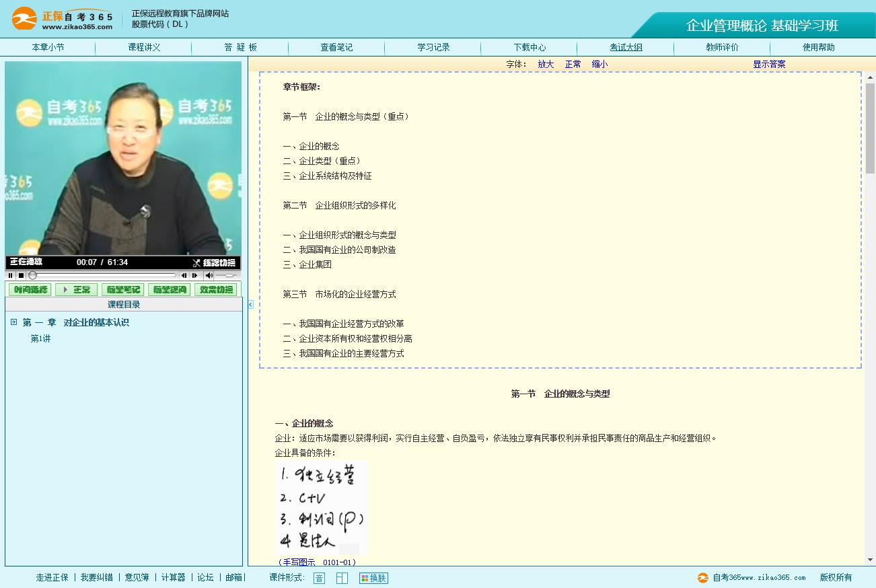Expand the 第一章 chapter tree node
The width and height of the screenshot is (876, 588).
[13, 322]
